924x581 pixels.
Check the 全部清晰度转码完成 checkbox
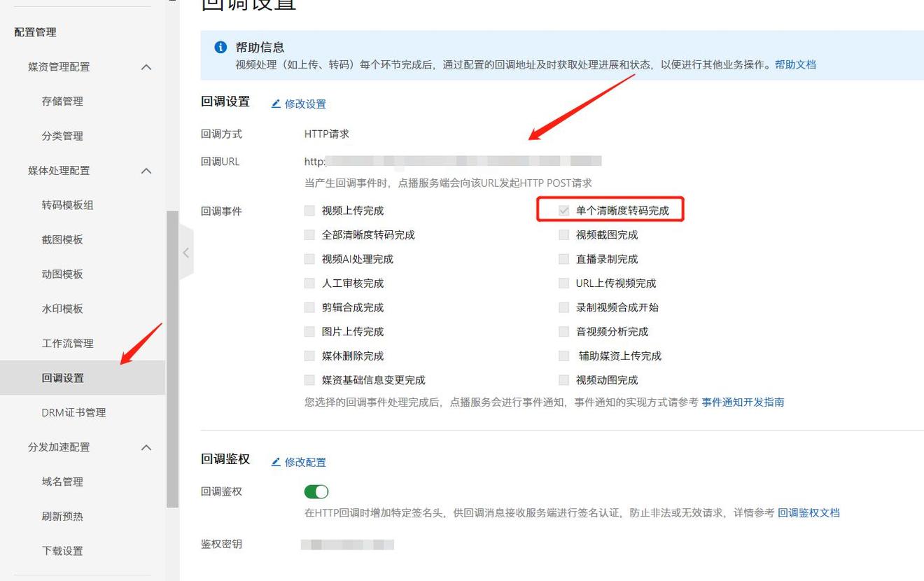click(309, 234)
